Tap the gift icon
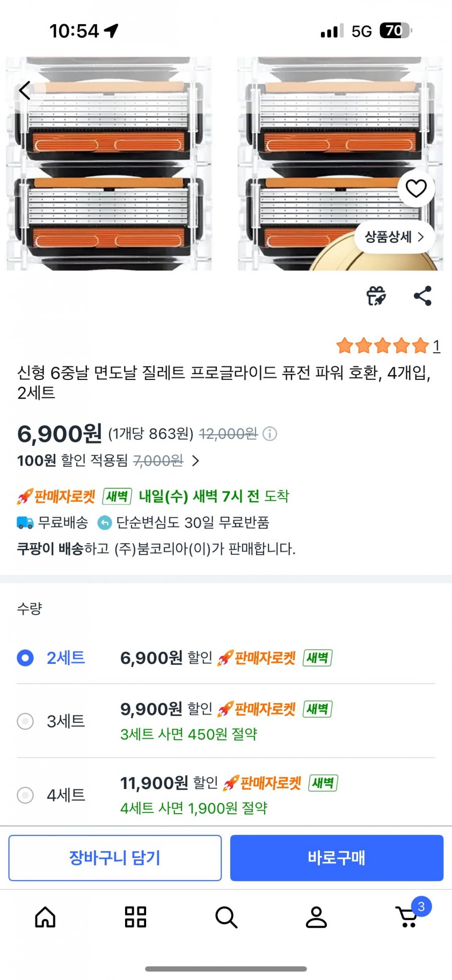Viewport: 452px width, 980px height. point(376,296)
